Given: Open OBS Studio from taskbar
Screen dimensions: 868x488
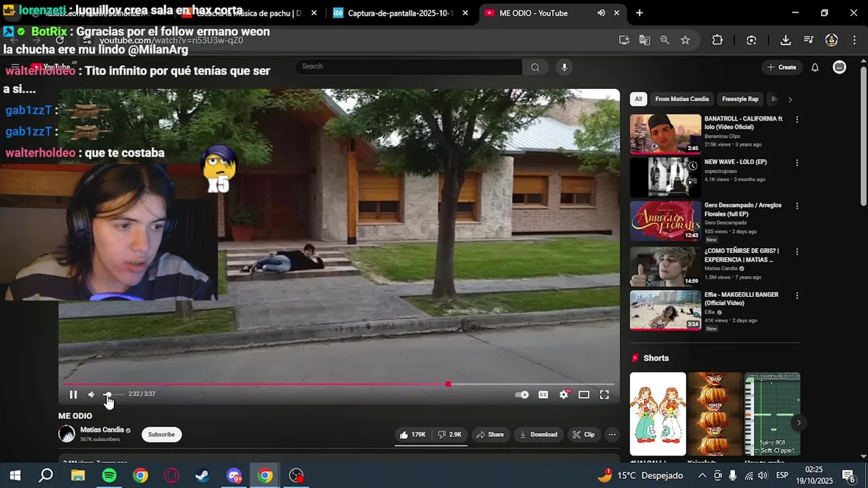Looking at the screenshot, I should click(x=296, y=476).
